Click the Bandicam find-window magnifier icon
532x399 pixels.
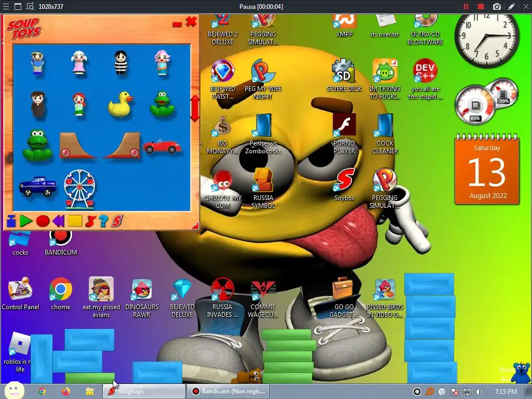(30, 6)
